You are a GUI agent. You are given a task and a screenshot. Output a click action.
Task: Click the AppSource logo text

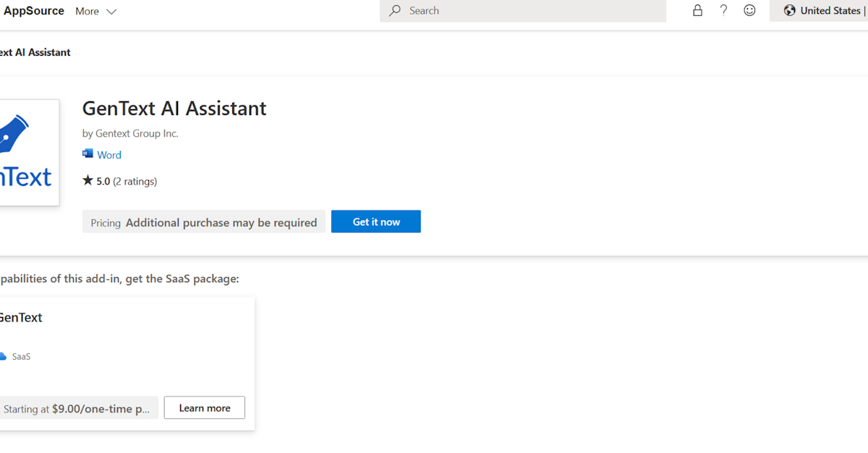(33, 11)
